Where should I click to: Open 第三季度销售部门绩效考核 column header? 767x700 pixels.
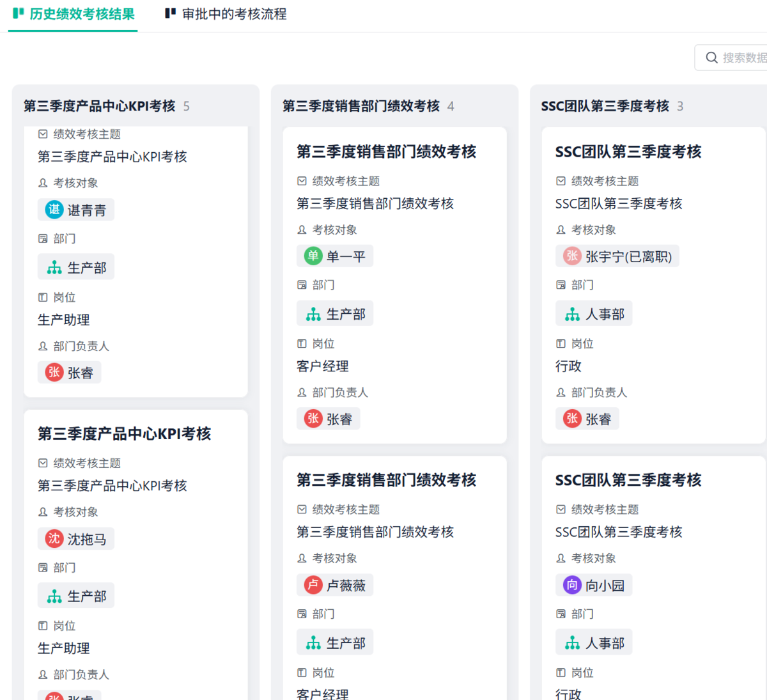pyautogui.click(x=361, y=106)
